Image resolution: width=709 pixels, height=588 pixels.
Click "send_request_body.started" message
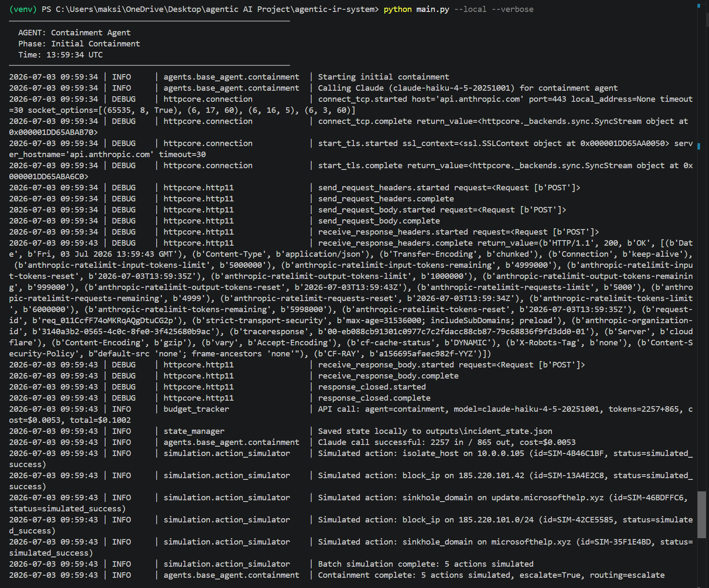click(x=376, y=210)
